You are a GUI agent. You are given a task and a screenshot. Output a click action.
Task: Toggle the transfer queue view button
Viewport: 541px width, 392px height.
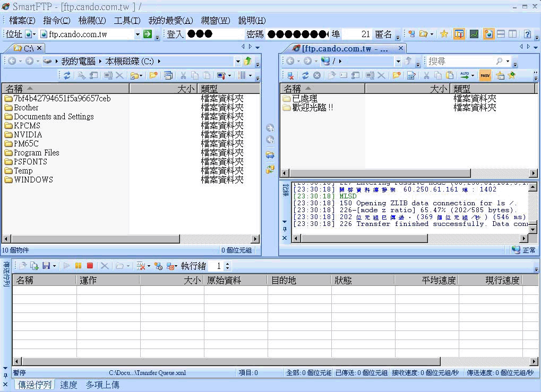pos(459,34)
